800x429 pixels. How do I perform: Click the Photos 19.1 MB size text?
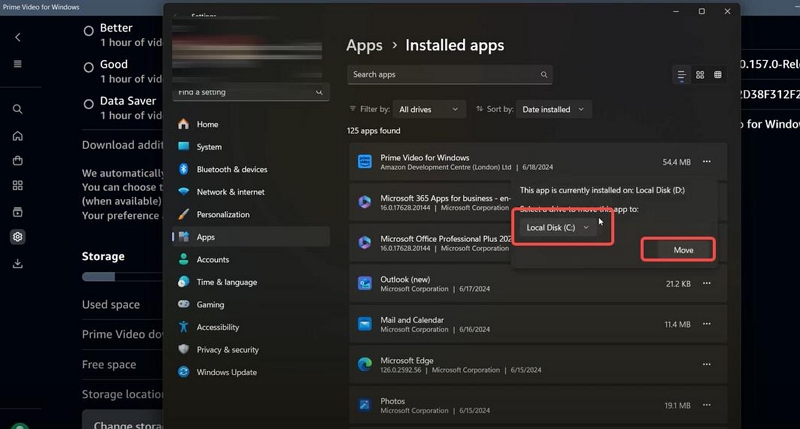(x=677, y=406)
